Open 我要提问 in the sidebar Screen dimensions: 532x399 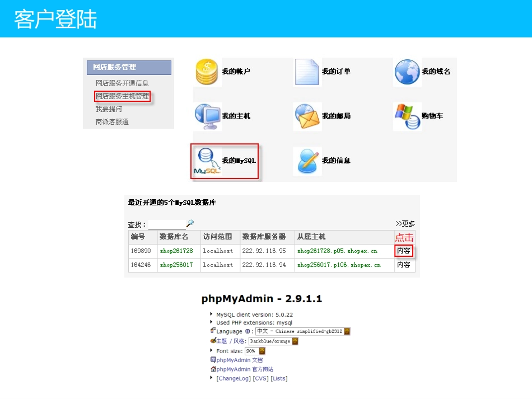click(109, 109)
